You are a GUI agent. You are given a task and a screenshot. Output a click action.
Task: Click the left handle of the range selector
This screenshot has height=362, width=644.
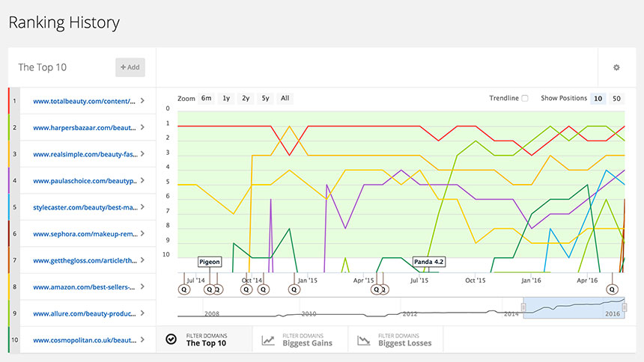tap(523, 307)
